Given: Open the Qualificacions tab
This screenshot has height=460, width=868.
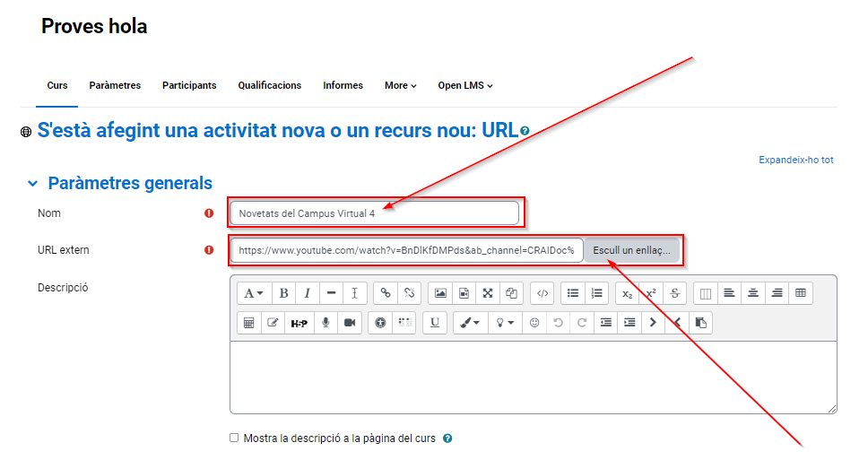Looking at the screenshot, I should 269,86.
